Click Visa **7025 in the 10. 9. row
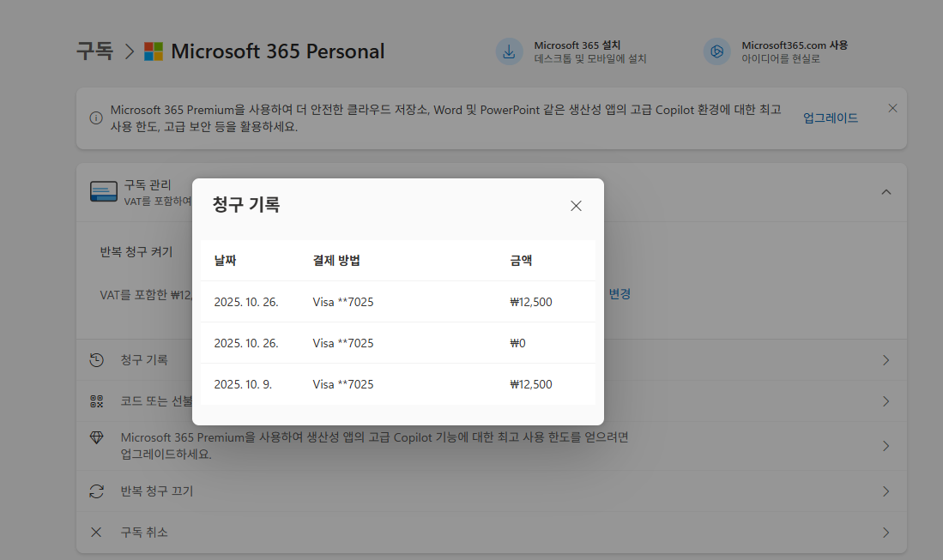This screenshot has height=560, width=943. coord(343,384)
